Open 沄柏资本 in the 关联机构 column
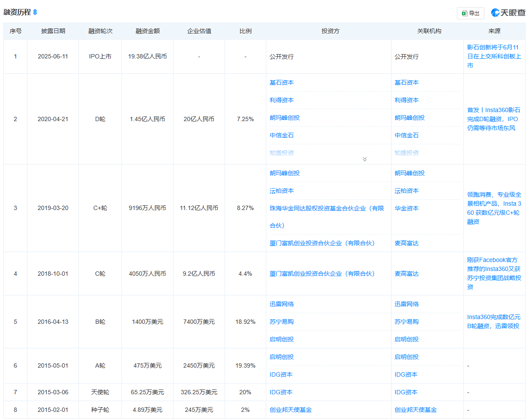The image size is (529, 420). coord(407,191)
